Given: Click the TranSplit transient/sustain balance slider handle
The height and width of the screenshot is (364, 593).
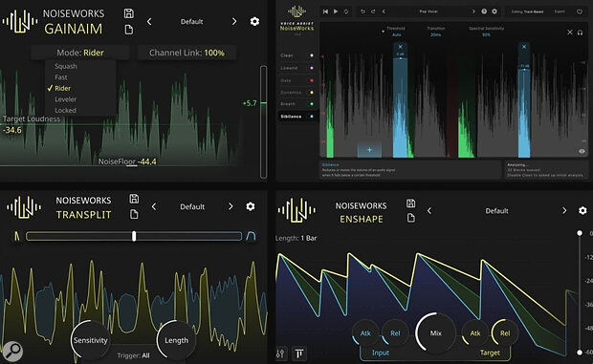Looking at the screenshot, I should tap(134, 236).
